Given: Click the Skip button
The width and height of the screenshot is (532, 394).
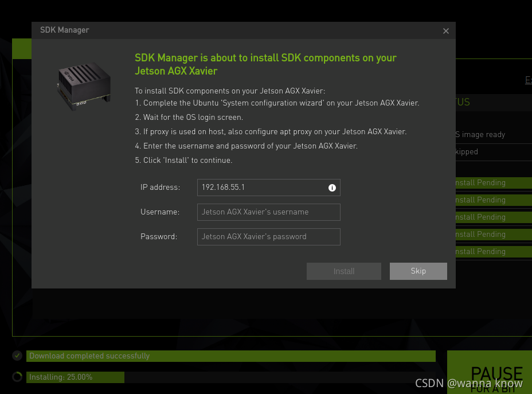Looking at the screenshot, I should 418,271.
